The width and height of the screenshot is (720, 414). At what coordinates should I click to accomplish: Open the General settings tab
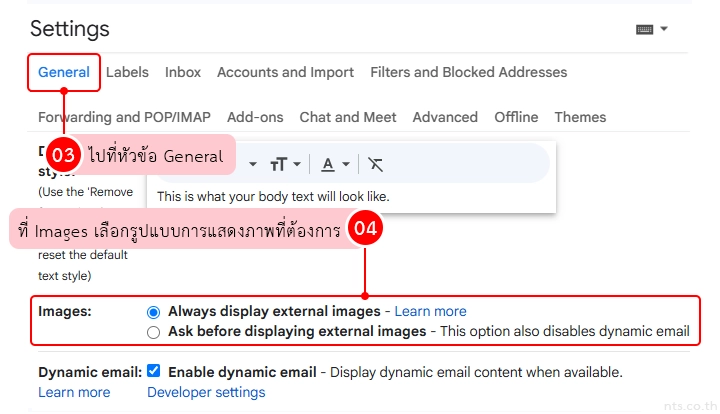click(x=64, y=73)
